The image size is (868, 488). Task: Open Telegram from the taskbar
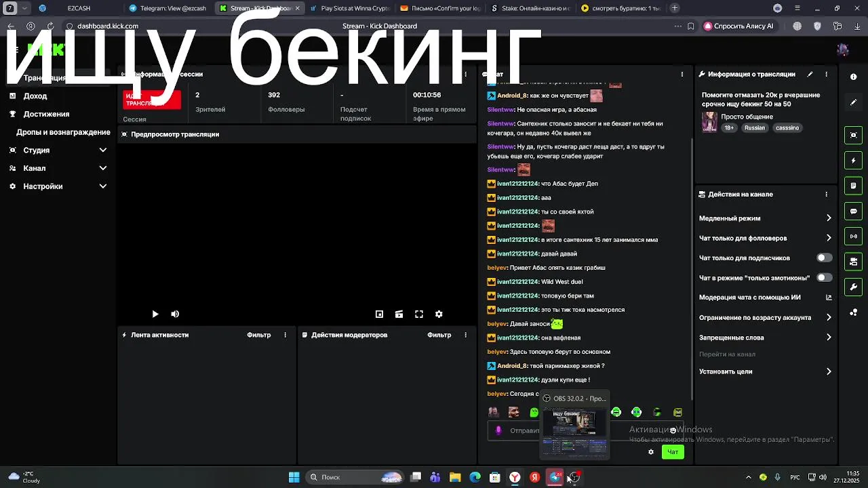555,477
